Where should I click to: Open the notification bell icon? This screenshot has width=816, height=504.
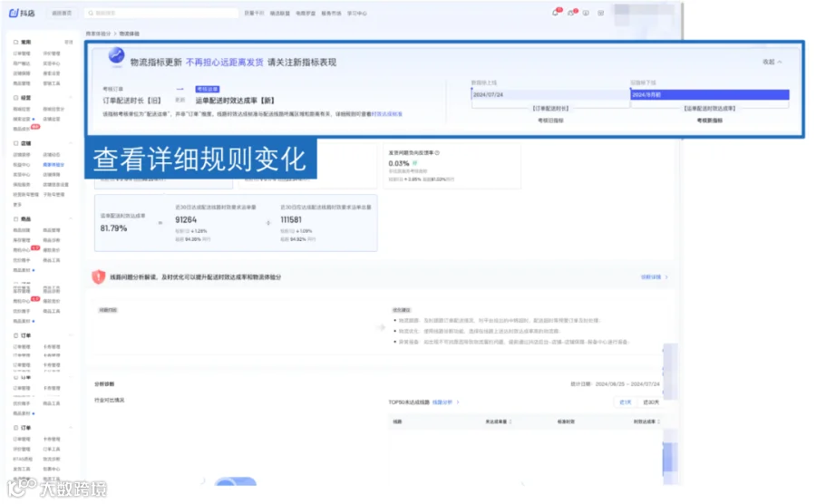point(555,13)
